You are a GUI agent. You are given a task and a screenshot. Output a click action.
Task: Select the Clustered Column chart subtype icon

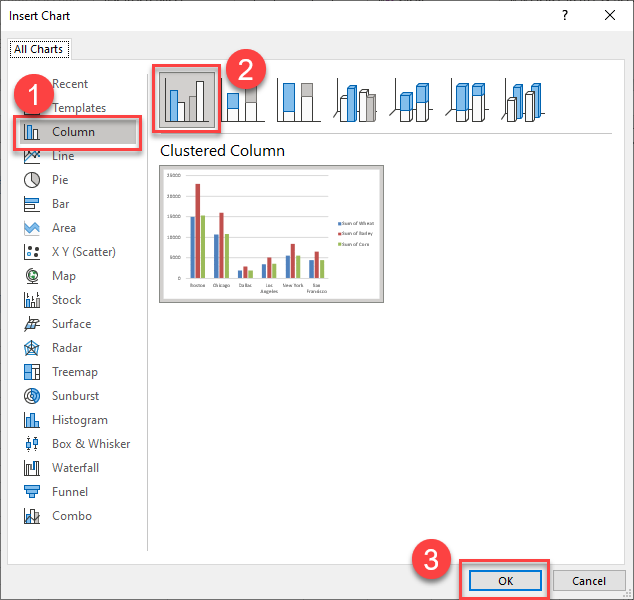[185, 99]
